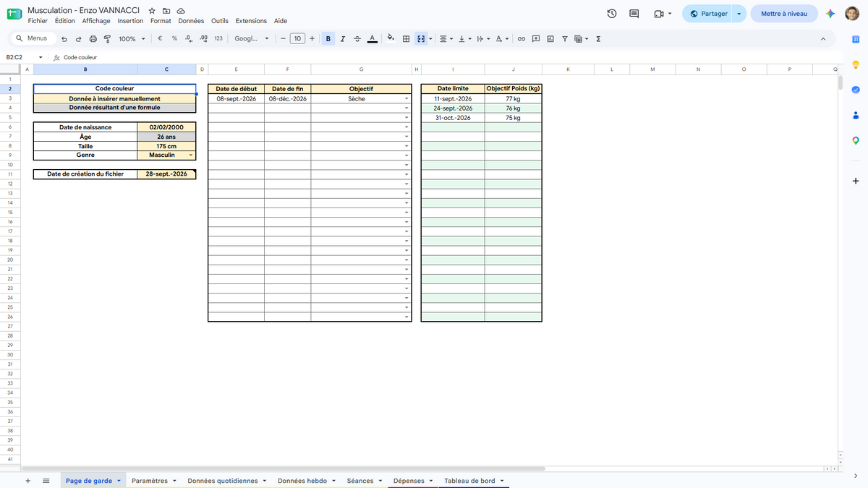
Task: Open the Insertion menu
Action: click(x=130, y=21)
